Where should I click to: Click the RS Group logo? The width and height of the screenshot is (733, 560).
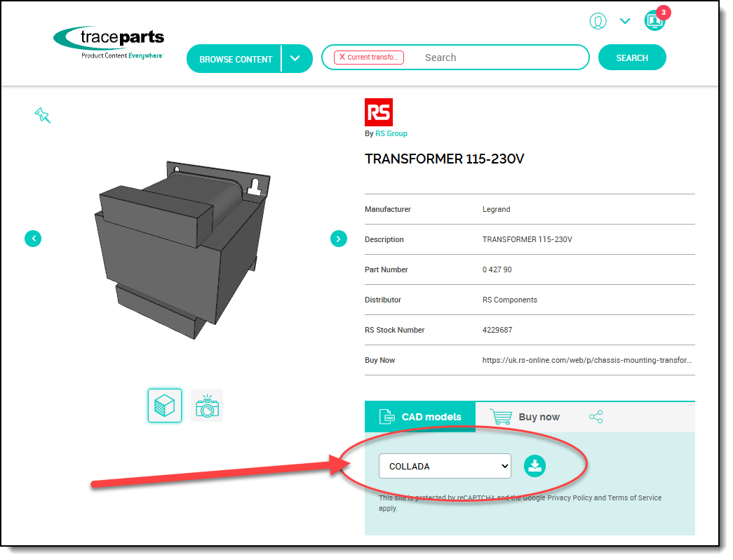pyautogui.click(x=379, y=112)
